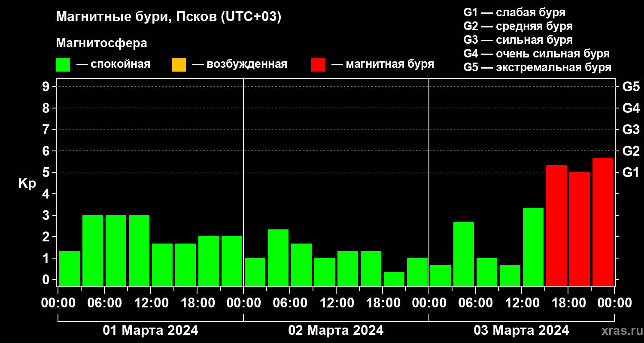Click the tallest green bar on 02 Марта
Screen dimensions: 644x343
click(278, 258)
